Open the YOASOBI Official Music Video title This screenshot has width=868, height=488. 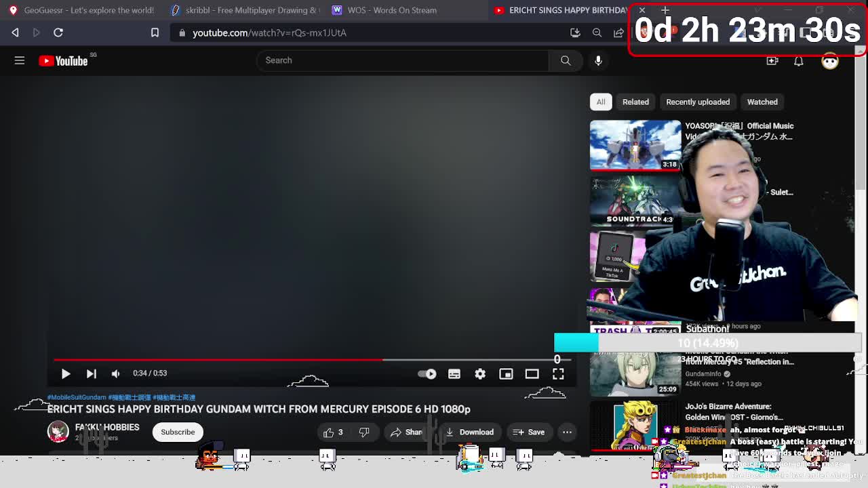coord(739,131)
